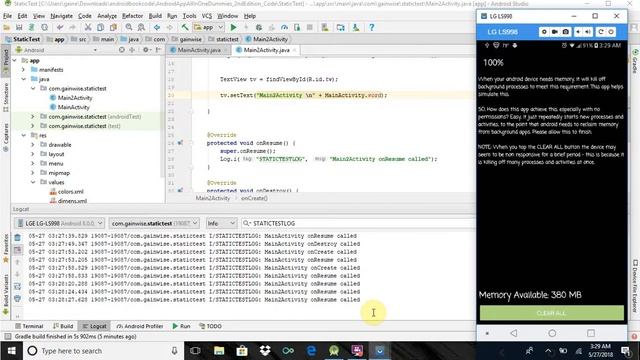Open the com.gainwise.statictest process dropdown
Screen dimensions: 640x360
[154, 223]
